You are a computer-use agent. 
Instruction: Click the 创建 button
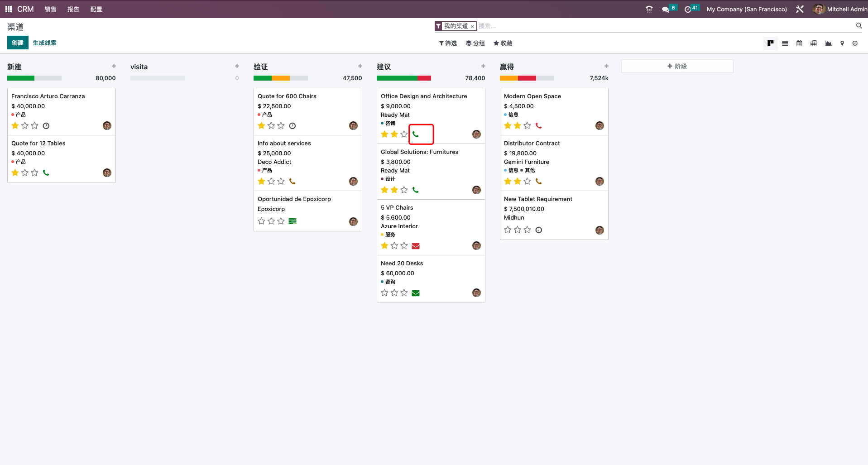18,43
